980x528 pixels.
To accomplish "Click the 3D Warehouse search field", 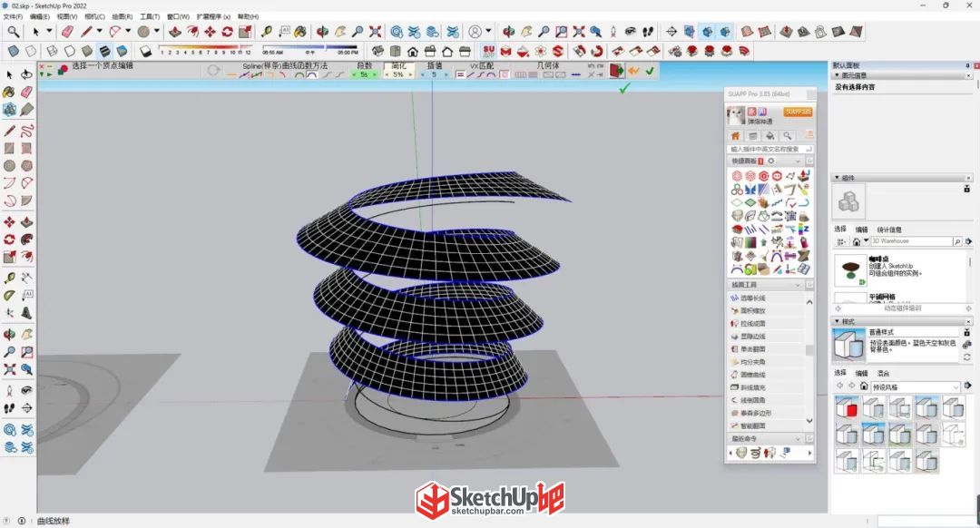I will tap(911, 241).
